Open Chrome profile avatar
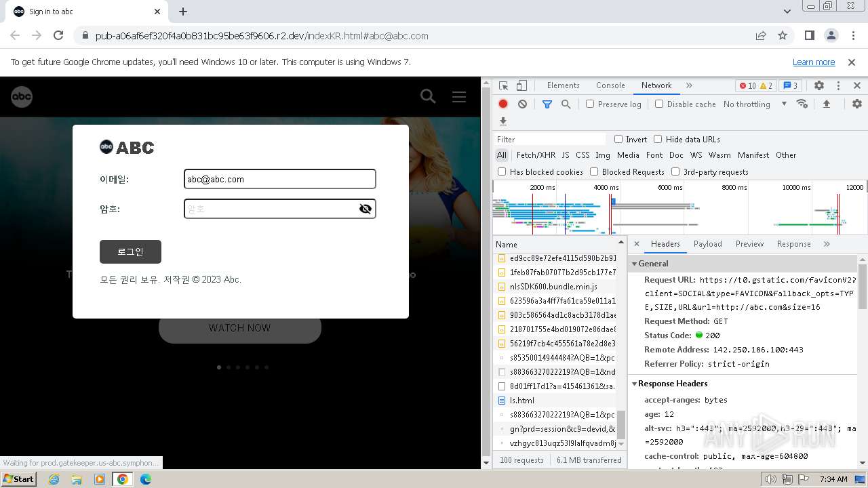868x488 pixels. [831, 36]
